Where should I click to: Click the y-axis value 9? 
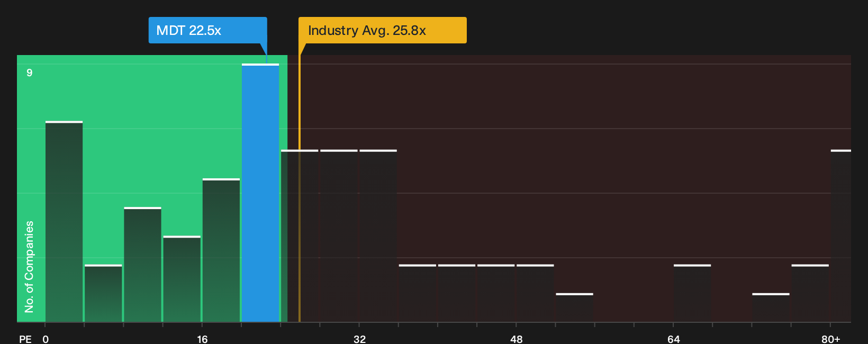pyautogui.click(x=30, y=73)
